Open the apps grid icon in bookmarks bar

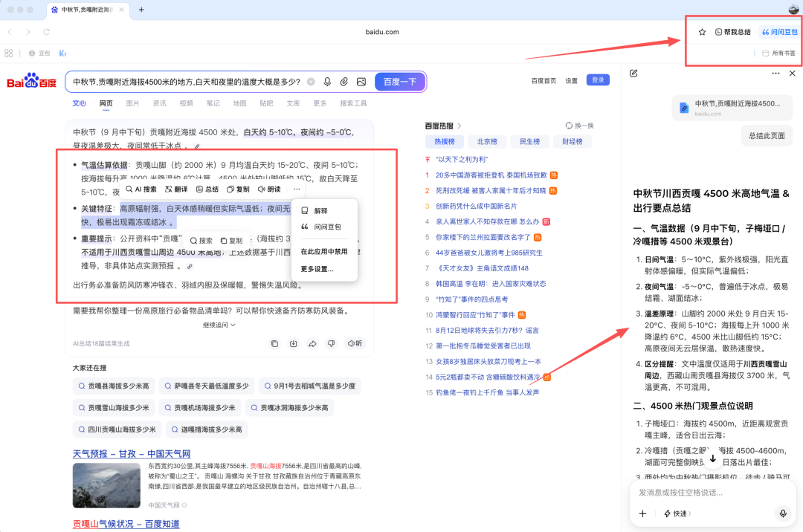pos(9,53)
